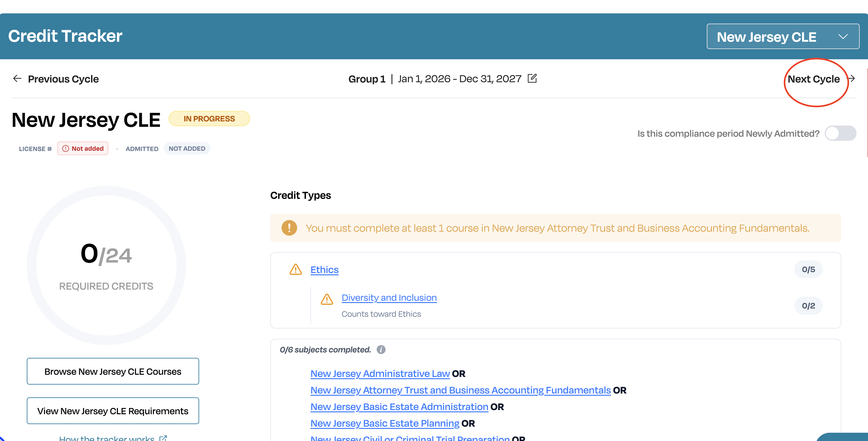Image resolution: width=868 pixels, height=441 pixels.
Task: Open New Jersey Basic Estate Administration link
Action: pos(399,407)
